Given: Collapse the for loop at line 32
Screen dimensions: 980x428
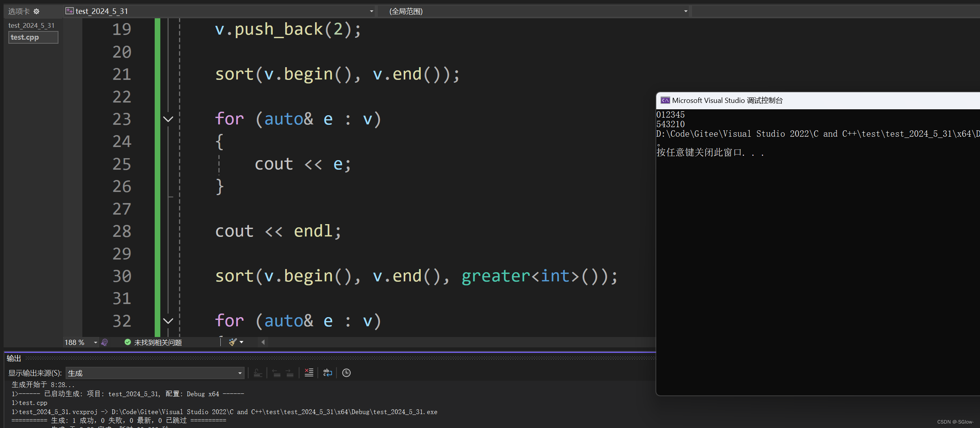Looking at the screenshot, I should pyautogui.click(x=168, y=321).
